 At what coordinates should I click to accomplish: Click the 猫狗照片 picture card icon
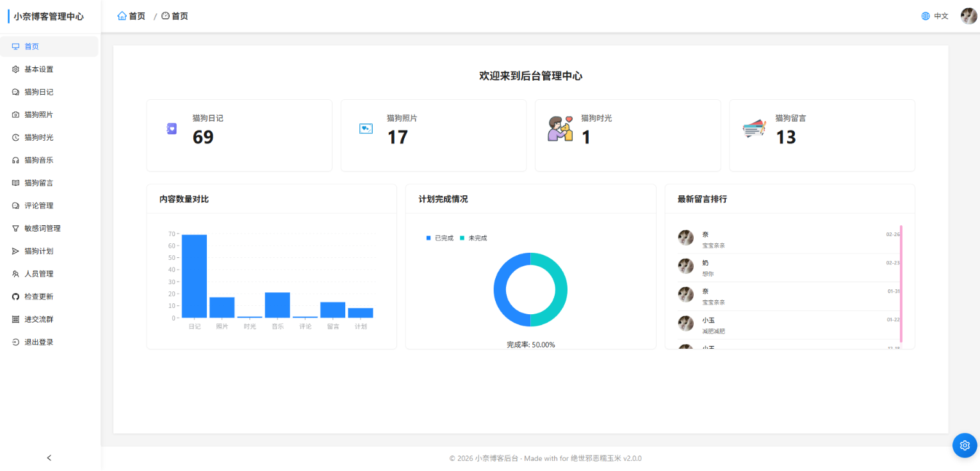(x=366, y=129)
